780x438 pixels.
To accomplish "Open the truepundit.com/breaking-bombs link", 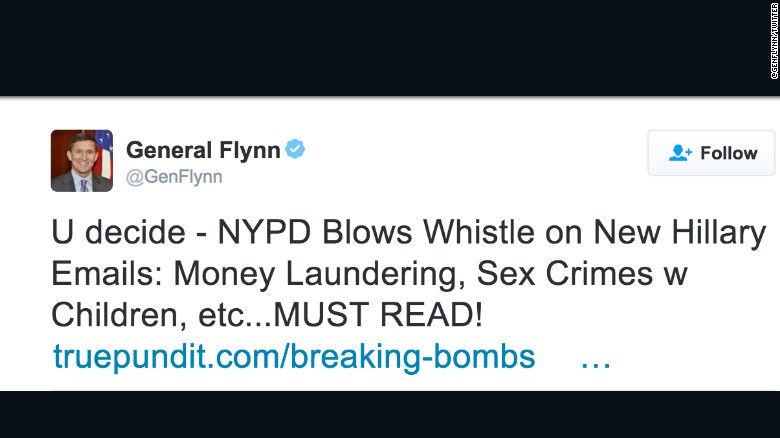I will (294, 356).
